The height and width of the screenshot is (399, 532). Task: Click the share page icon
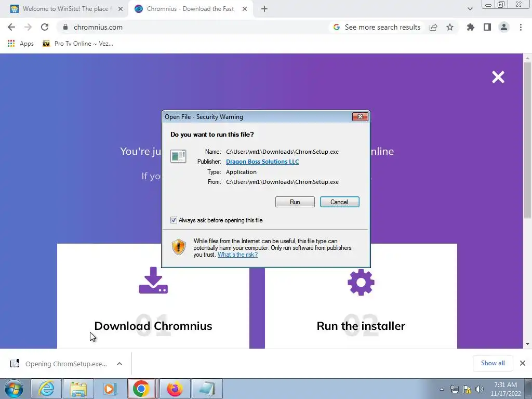433,27
